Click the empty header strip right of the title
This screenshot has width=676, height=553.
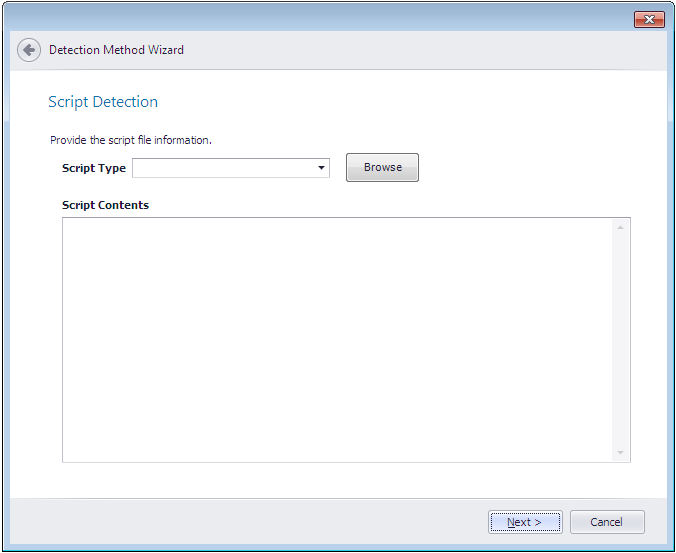(420, 50)
